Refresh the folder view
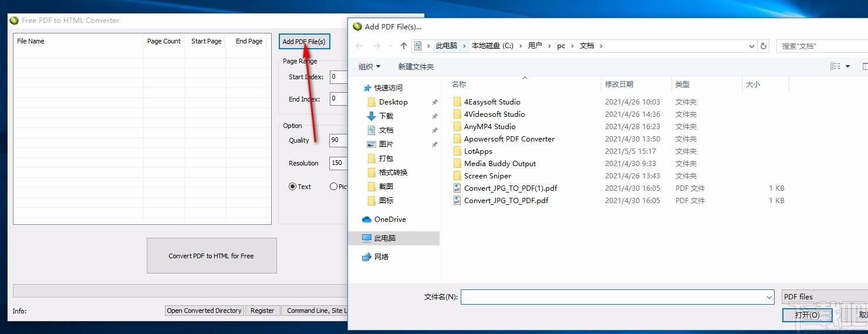868x334 pixels. pos(764,46)
